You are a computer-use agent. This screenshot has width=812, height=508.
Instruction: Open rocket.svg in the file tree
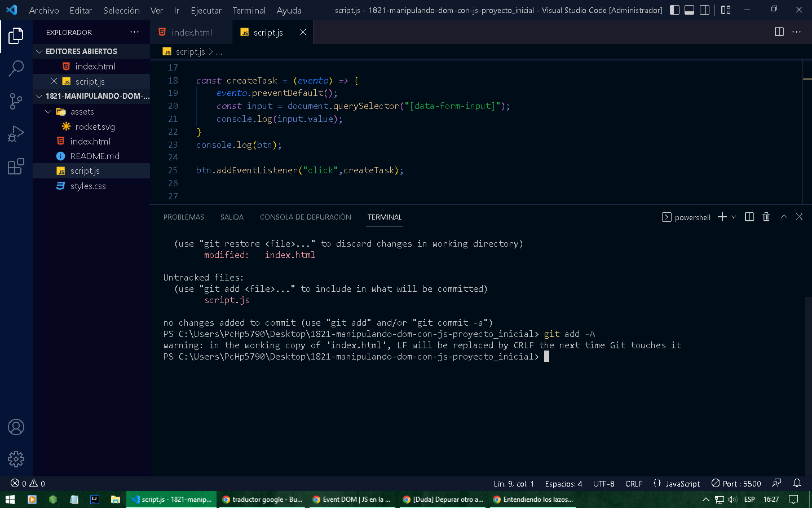click(91, 126)
